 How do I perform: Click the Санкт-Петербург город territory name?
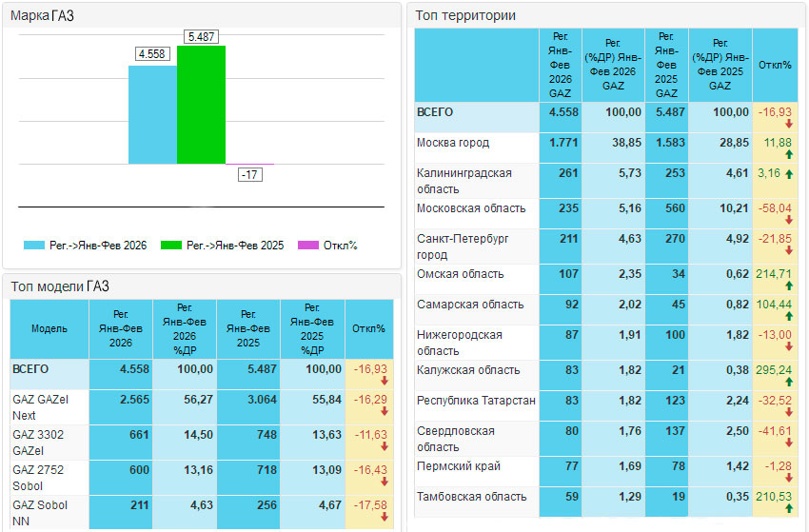coord(464,246)
